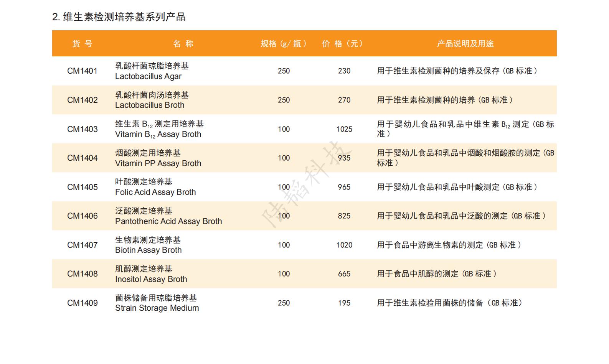Screen dimensions: 609x364
Task: Click the Lactobacillus Broth product name
Action: [x=150, y=105]
